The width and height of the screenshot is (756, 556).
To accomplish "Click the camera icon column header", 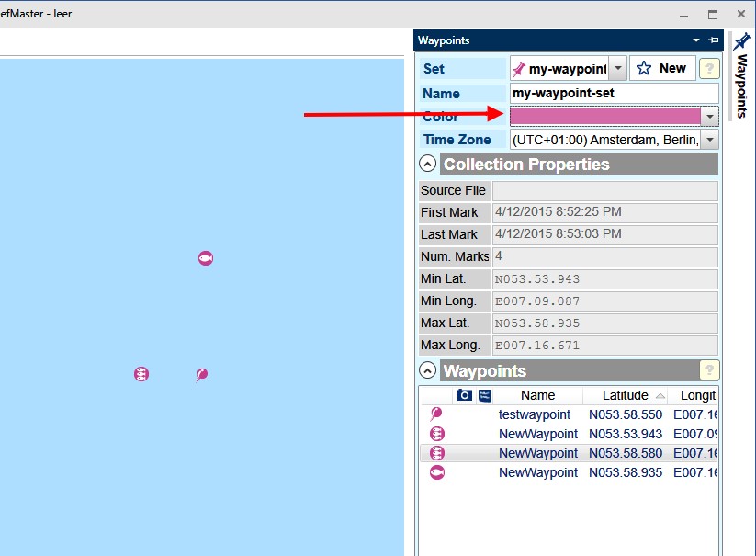I will coord(465,395).
